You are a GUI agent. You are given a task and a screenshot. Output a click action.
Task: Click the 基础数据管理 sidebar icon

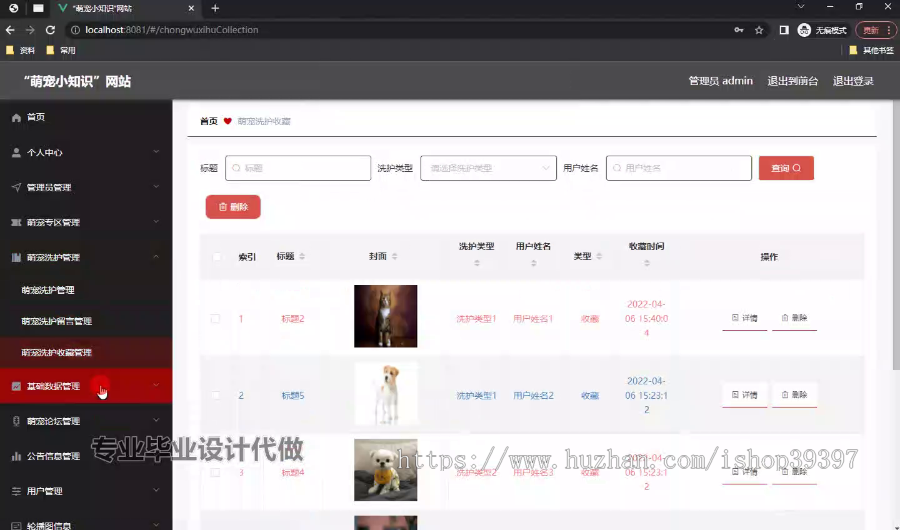click(16, 386)
